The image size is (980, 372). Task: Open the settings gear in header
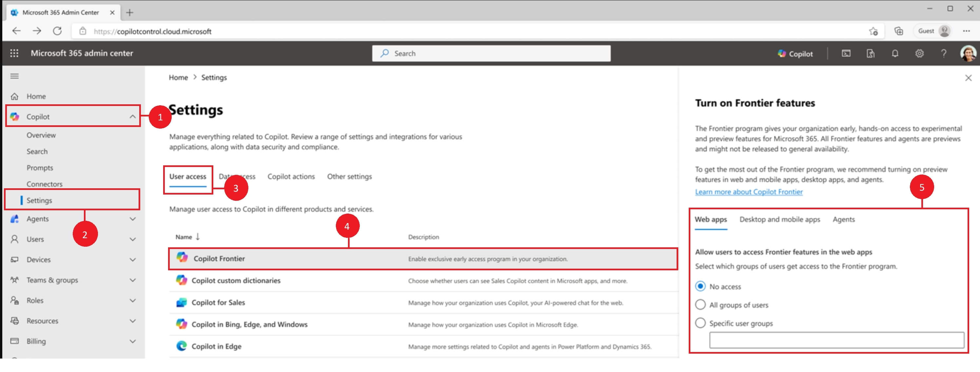coord(919,54)
